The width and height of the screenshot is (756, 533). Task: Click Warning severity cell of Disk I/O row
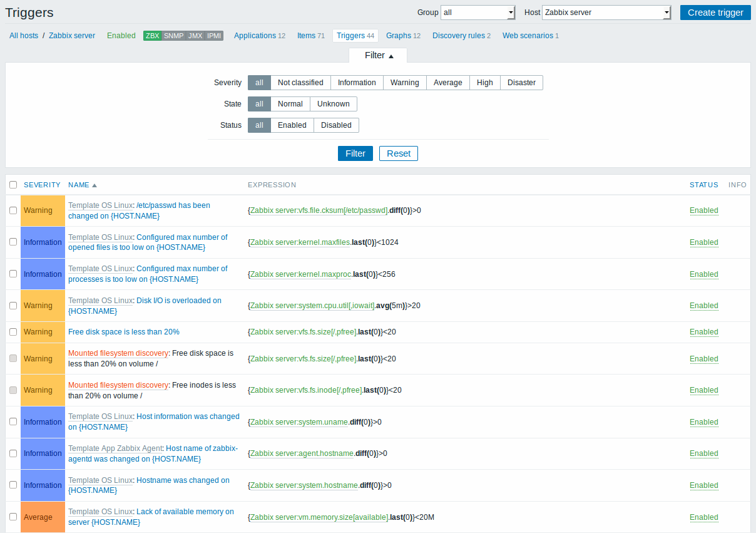pyautogui.click(x=43, y=306)
